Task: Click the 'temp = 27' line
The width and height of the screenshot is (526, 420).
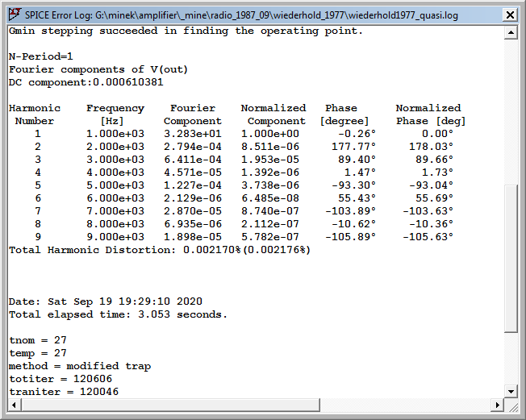Action: click(x=38, y=353)
